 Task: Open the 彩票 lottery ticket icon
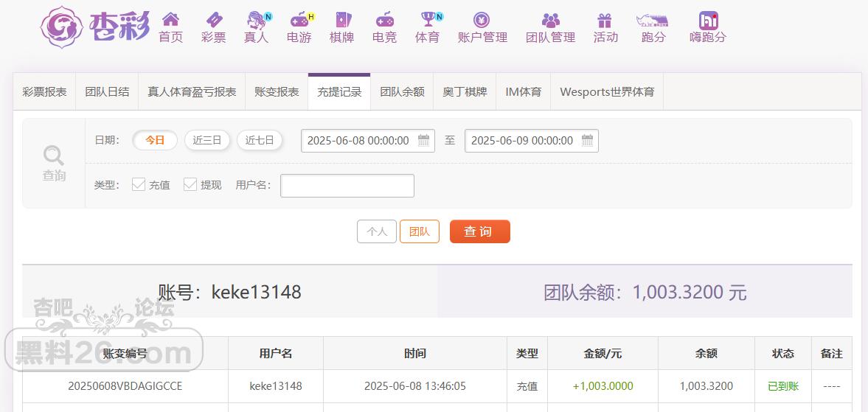(214, 20)
